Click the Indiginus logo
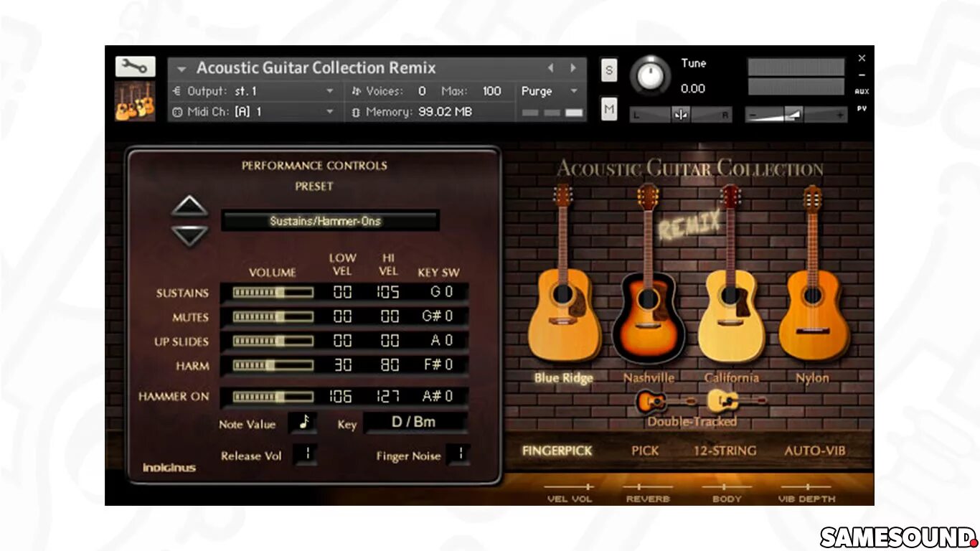This screenshot has height=551, width=980. point(169,468)
